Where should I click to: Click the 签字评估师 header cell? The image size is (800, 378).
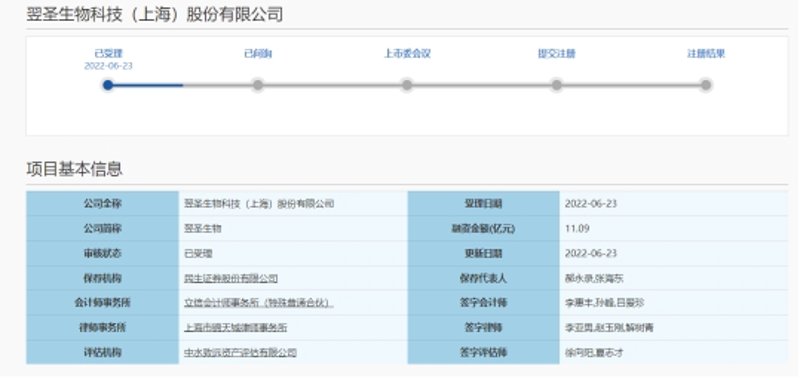pyautogui.click(x=483, y=352)
